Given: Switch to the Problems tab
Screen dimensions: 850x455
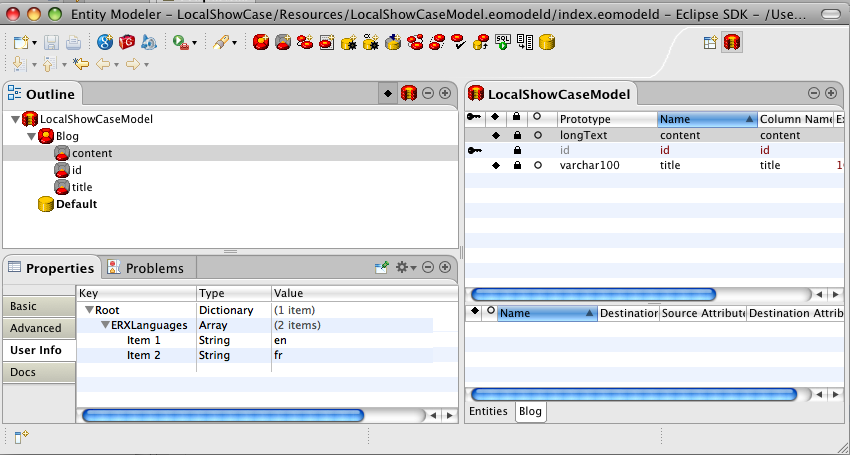Looking at the screenshot, I should point(145,268).
